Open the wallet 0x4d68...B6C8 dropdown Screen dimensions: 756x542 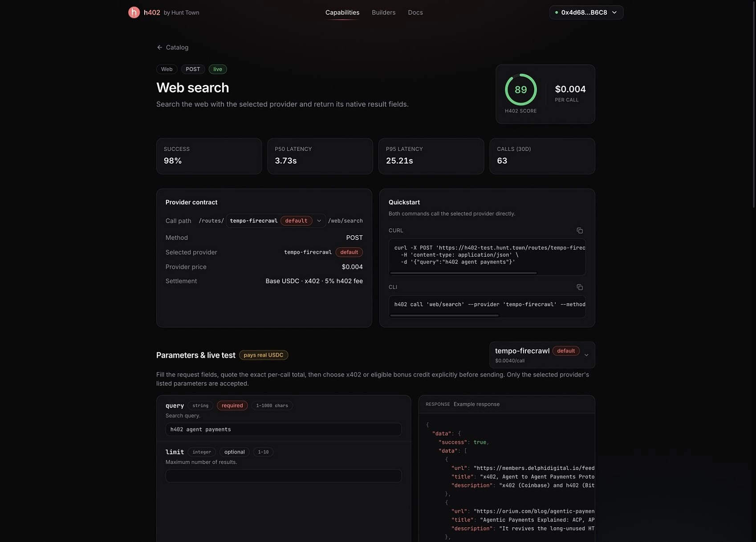(586, 12)
